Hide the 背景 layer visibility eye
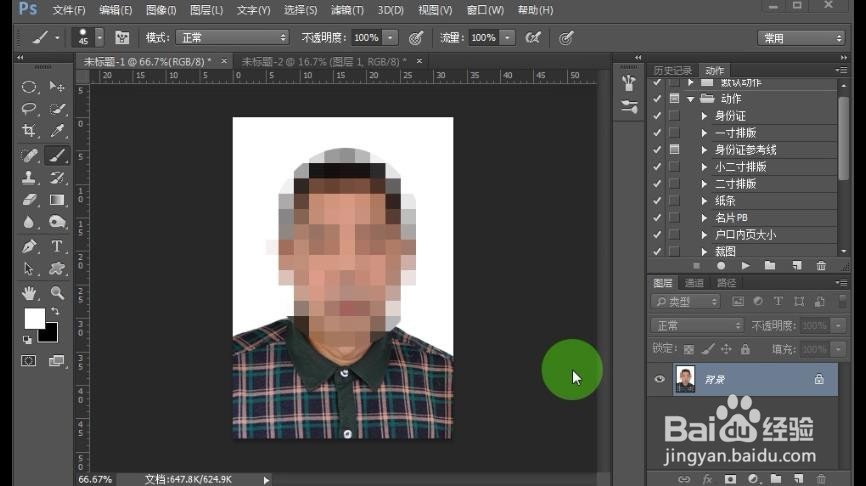 (659, 379)
